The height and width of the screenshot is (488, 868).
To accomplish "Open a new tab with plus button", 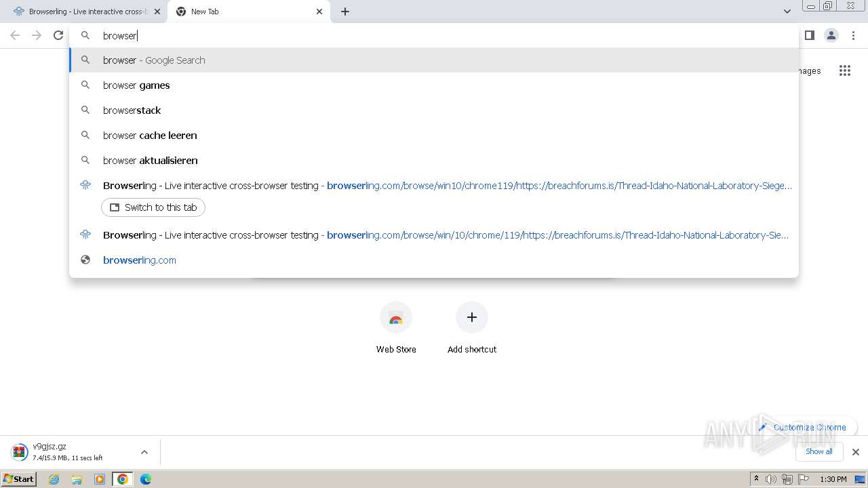I will pyautogui.click(x=344, y=12).
